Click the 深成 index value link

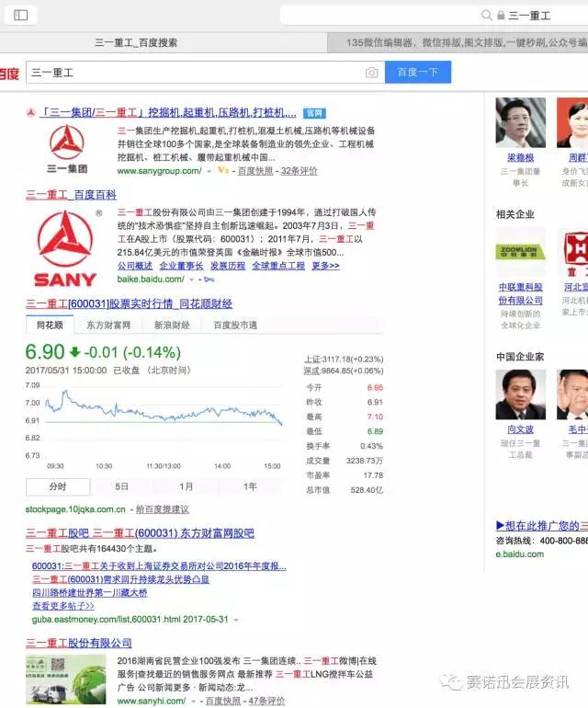pyautogui.click(x=344, y=371)
